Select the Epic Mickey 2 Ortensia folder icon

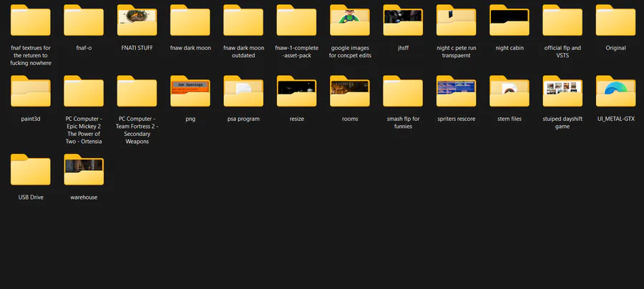point(84,91)
